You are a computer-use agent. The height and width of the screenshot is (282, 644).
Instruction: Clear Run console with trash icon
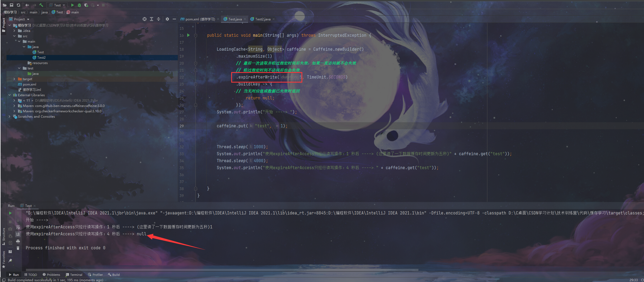[18, 248]
